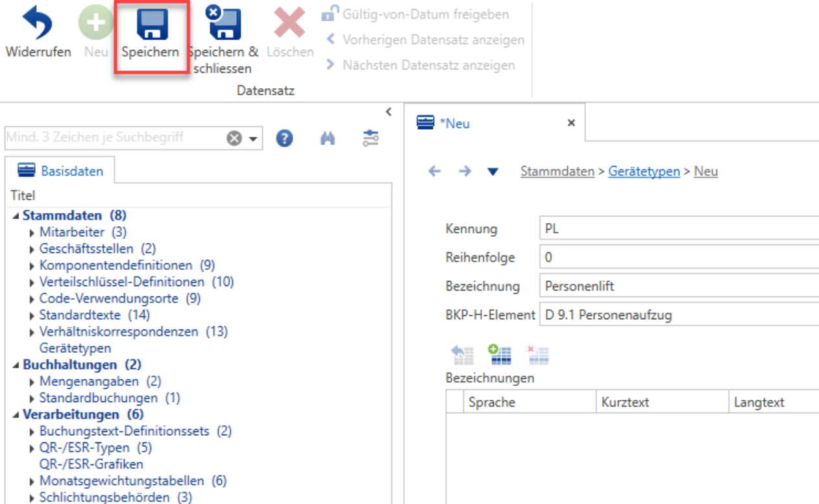Image resolution: width=819 pixels, height=504 pixels.
Task: Show previous record via Vorherigen Datensatz anzeigen
Action: point(425,40)
